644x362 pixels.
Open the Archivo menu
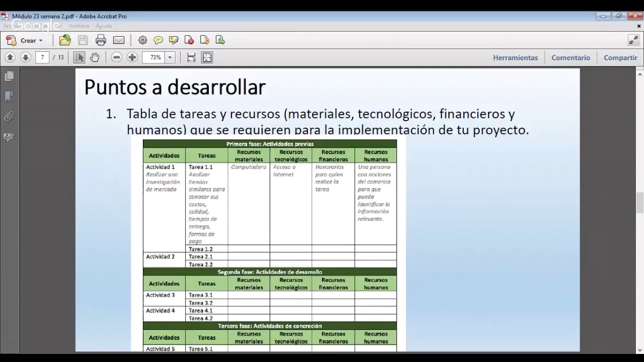point(12,26)
